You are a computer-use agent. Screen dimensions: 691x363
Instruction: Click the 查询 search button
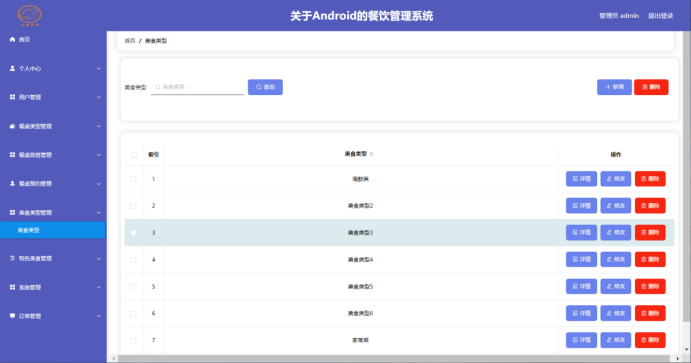(265, 87)
